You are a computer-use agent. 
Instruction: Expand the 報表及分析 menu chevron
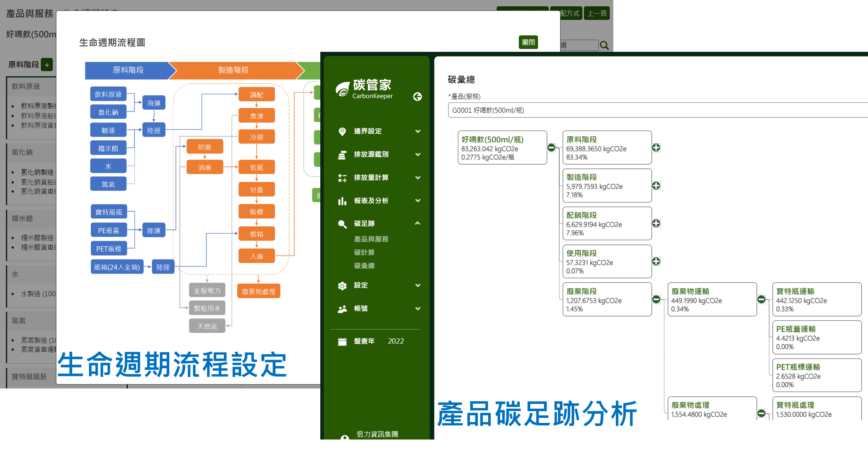click(x=418, y=201)
